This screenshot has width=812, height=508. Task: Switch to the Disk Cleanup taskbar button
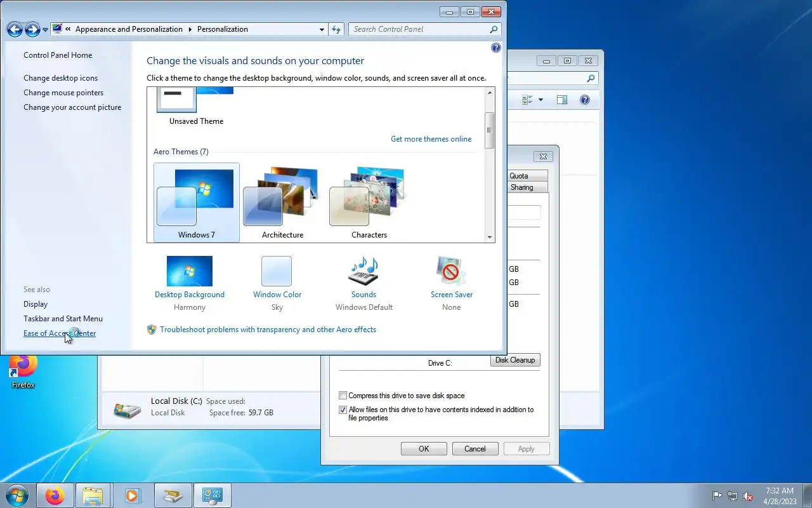point(173,495)
